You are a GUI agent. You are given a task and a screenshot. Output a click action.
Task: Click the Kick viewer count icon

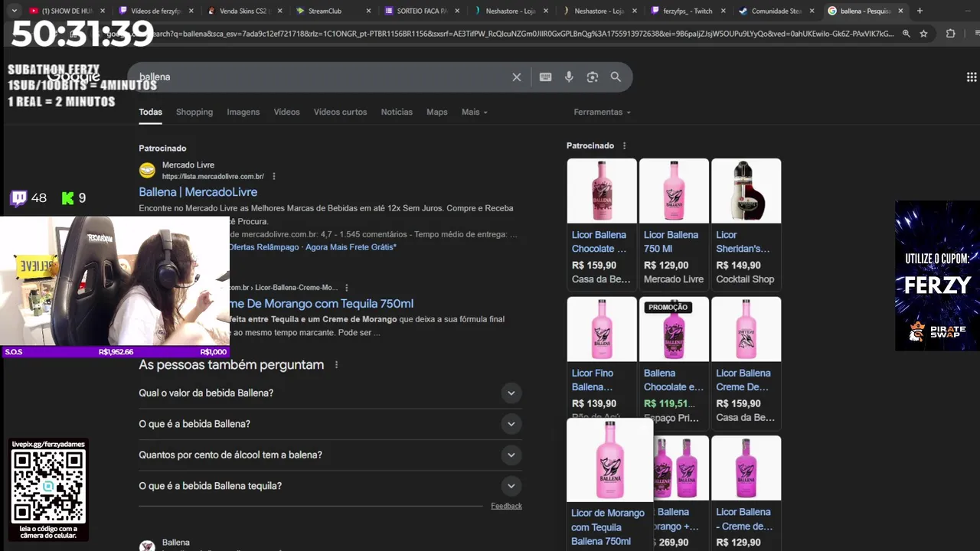click(x=67, y=198)
